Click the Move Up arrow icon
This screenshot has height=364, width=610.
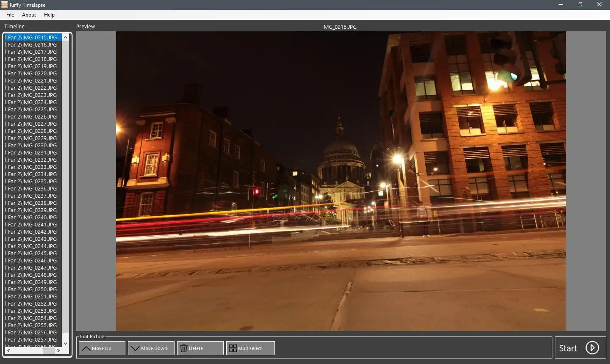[86, 348]
